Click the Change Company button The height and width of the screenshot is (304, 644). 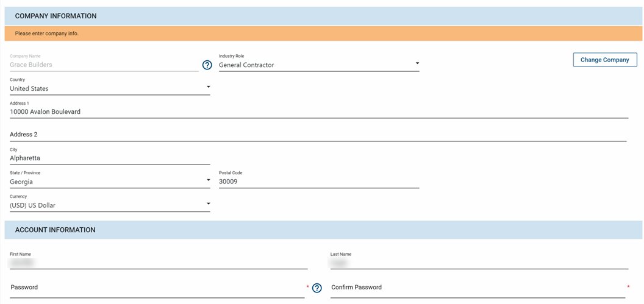604,60
